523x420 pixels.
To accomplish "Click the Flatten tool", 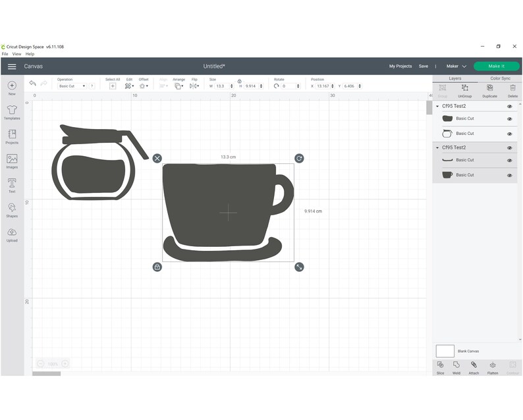I will (493, 368).
